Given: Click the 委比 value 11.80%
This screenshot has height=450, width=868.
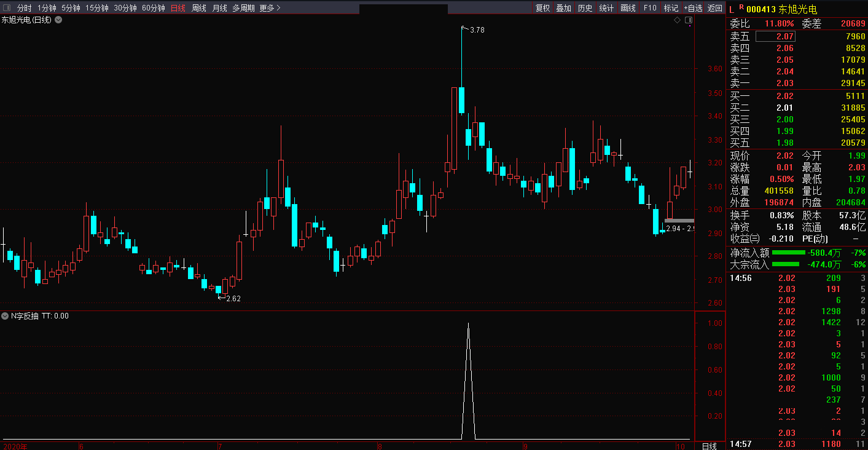Looking at the screenshot, I should [x=779, y=24].
